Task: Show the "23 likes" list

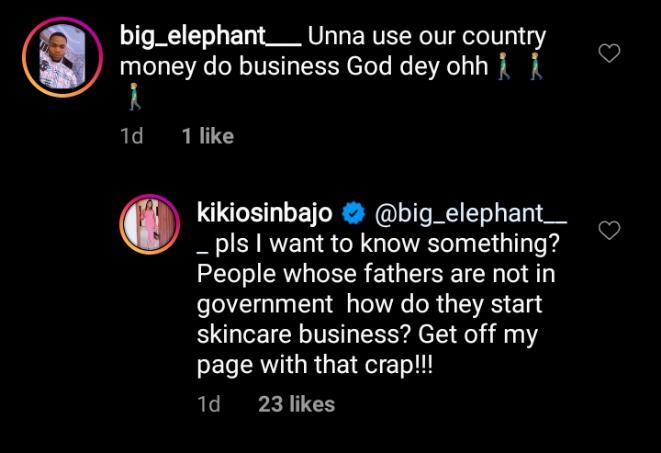Action: 296,404
